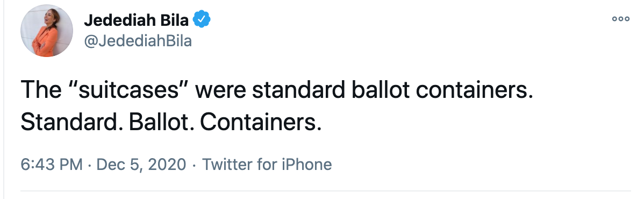Open the three-dot more options menu
The height and width of the screenshot is (199, 644).
pos(620,19)
